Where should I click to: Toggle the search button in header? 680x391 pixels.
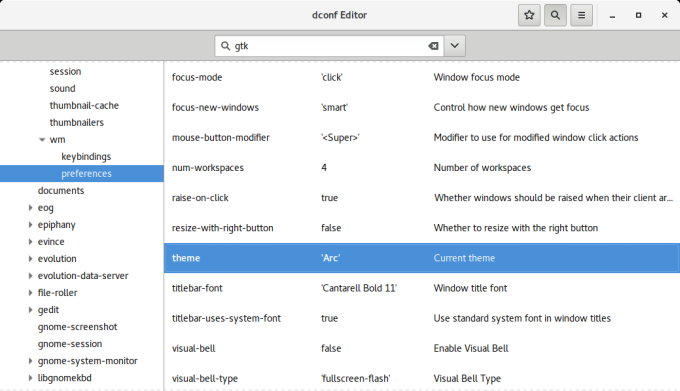[x=555, y=15]
